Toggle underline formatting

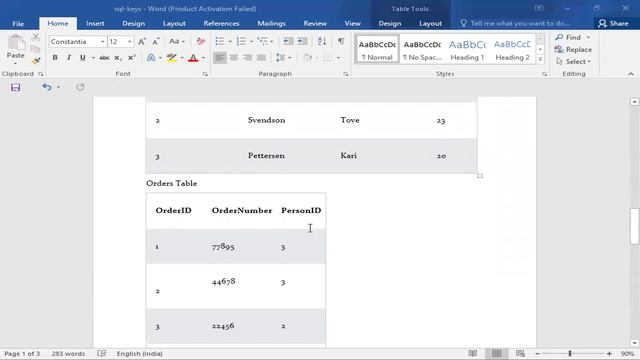coord(82,58)
